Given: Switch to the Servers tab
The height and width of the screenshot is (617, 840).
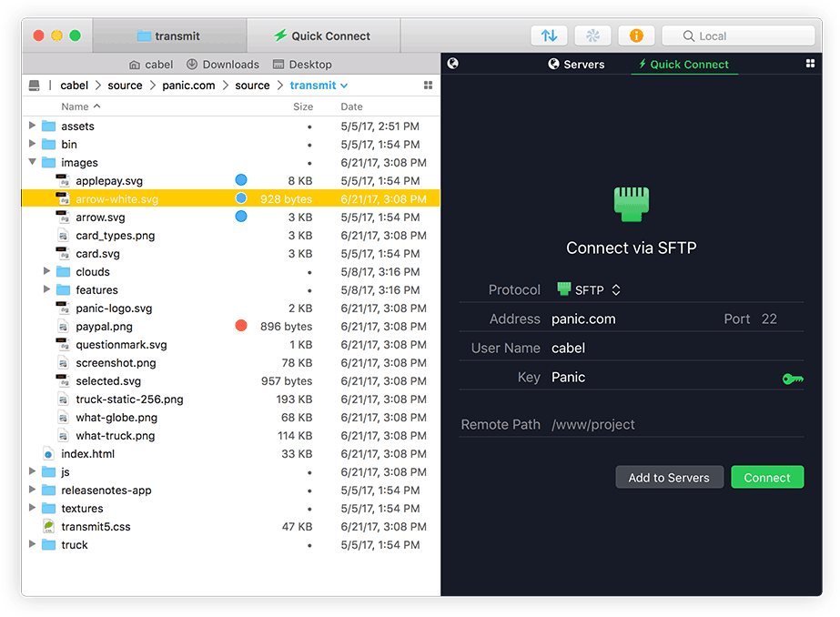Looking at the screenshot, I should click(576, 65).
